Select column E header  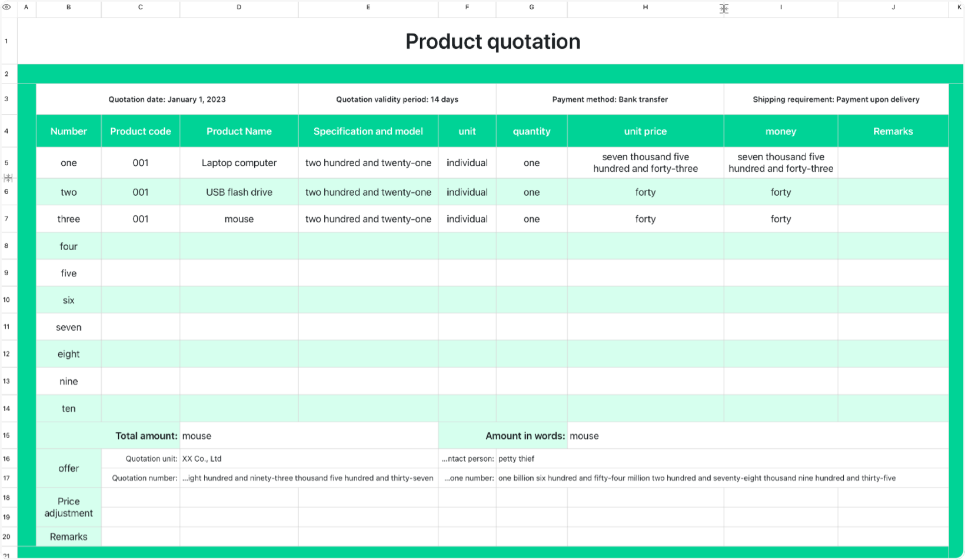click(x=368, y=8)
